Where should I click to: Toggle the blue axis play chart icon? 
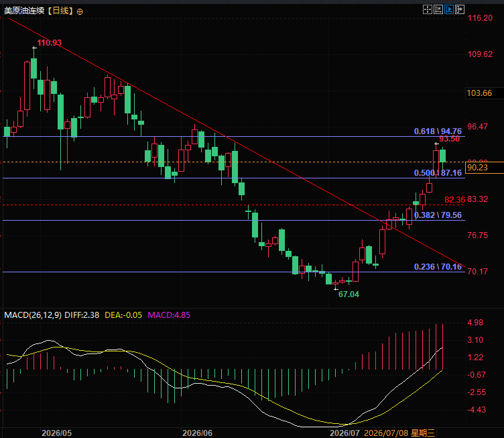[449, 9]
